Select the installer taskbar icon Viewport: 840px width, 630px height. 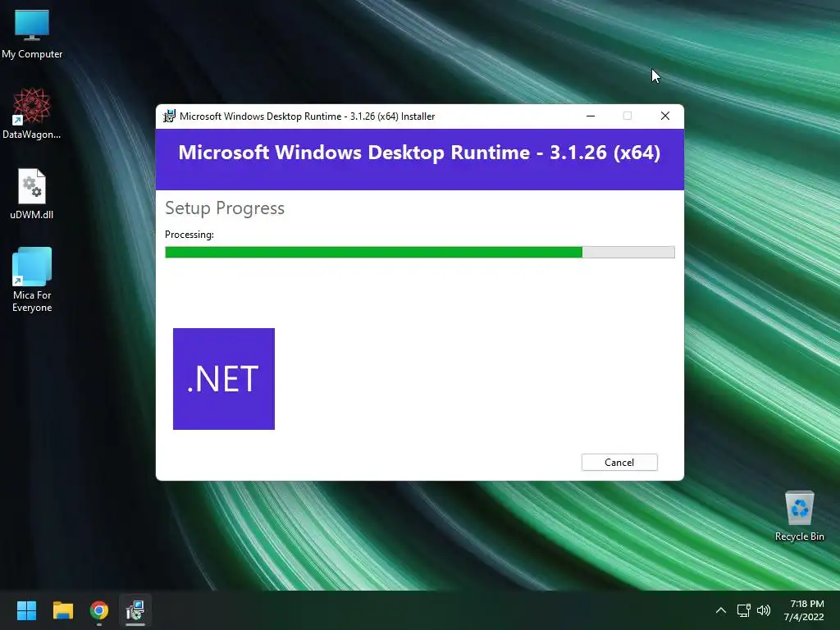135,610
